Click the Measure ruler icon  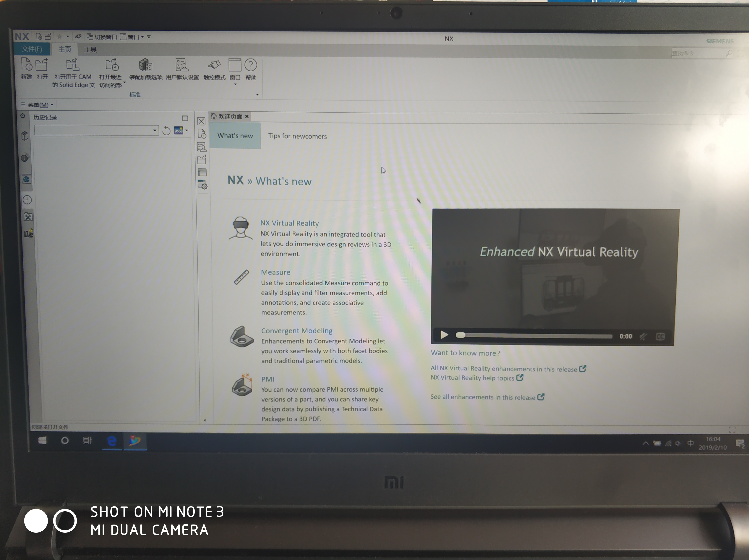[x=241, y=277]
